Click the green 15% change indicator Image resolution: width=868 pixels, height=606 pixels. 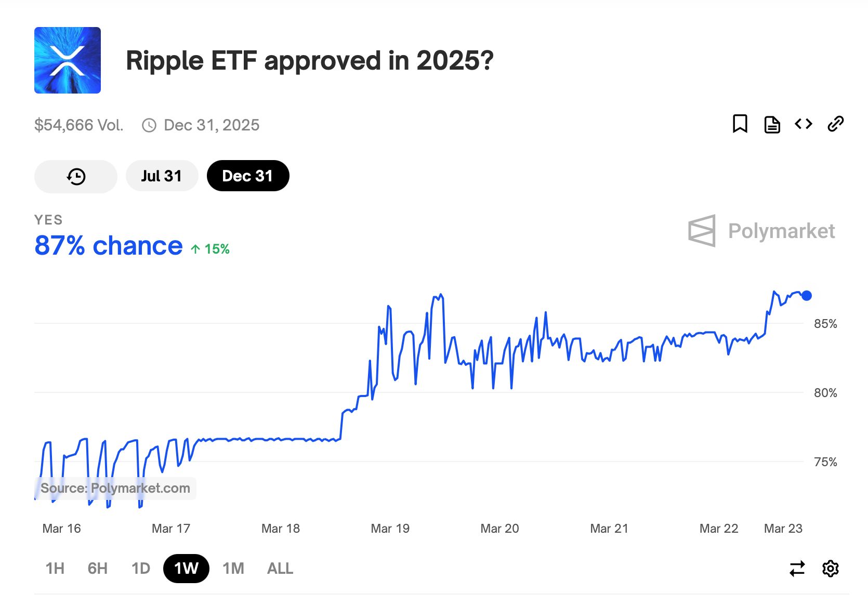209,248
